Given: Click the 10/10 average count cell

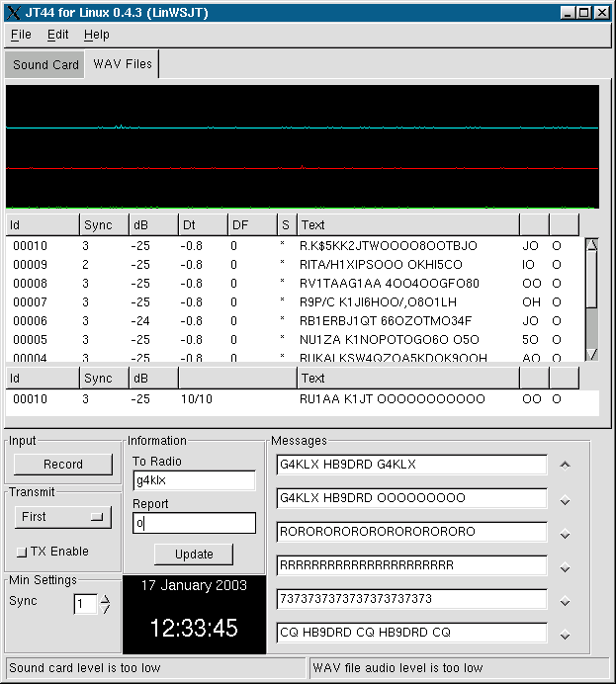Looking at the screenshot, I should [197, 399].
